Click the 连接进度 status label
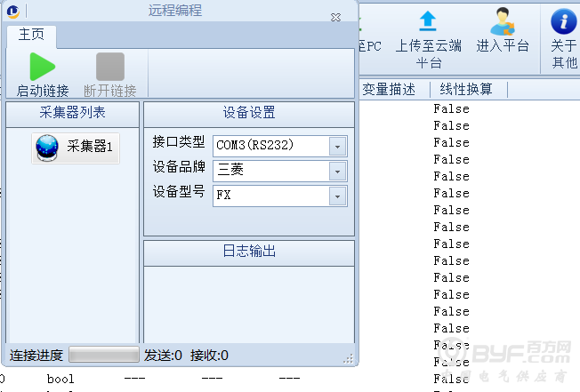 coord(36,356)
